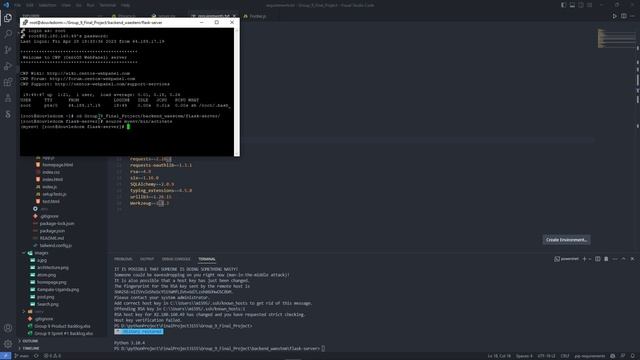Switch to the DEBUG CONSOLE panel tab
This screenshot has height=360, width=640.
tap(176, 259)
